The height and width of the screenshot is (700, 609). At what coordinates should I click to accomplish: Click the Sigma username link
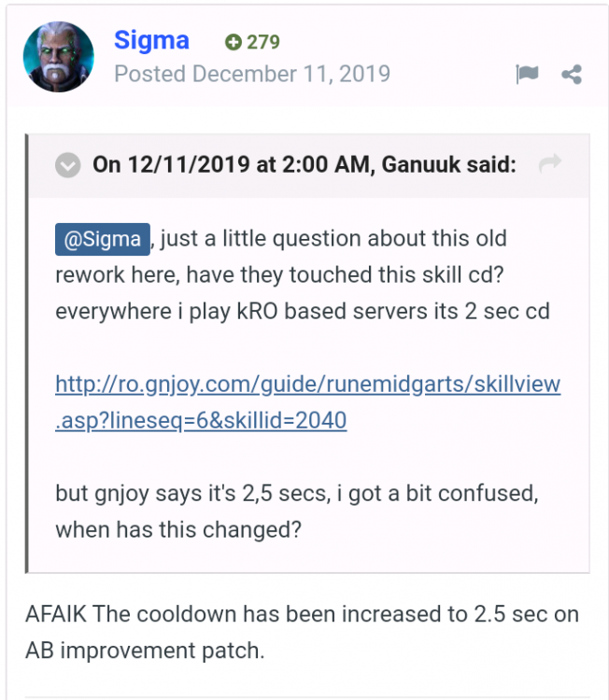[x=151, y=41]
